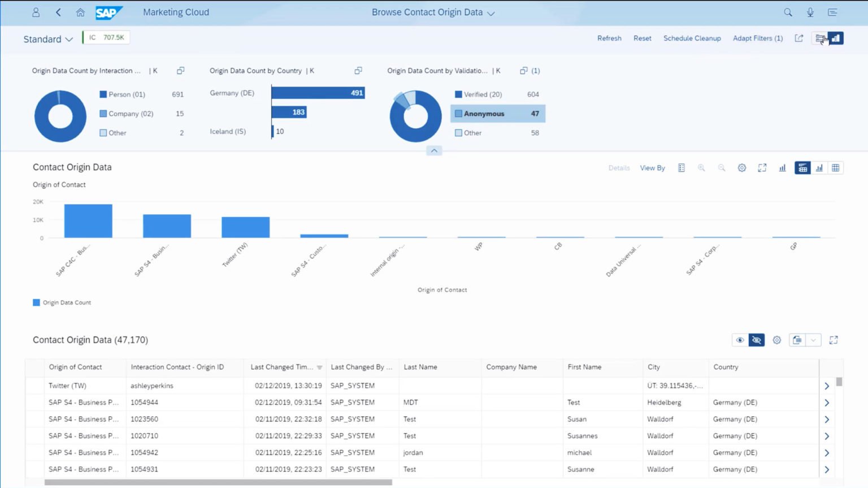Viewport: 868px width, 488px height.
Task: Open the search magnifier in header
Action: [x=788, y=12]
